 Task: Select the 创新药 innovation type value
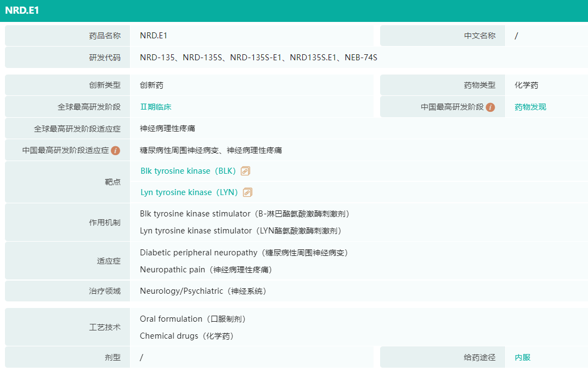tap(151, 85)
